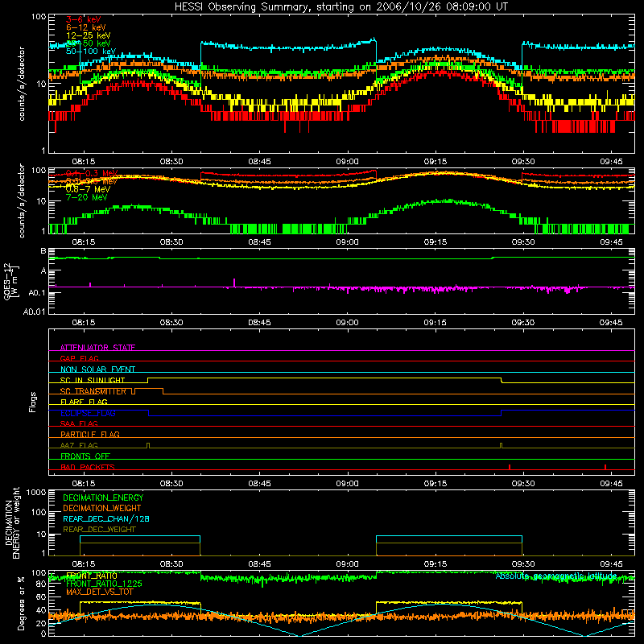Click the 08:15 time label under the top counts panel
This screenshot has height=644, width=644.
point(84,162)
